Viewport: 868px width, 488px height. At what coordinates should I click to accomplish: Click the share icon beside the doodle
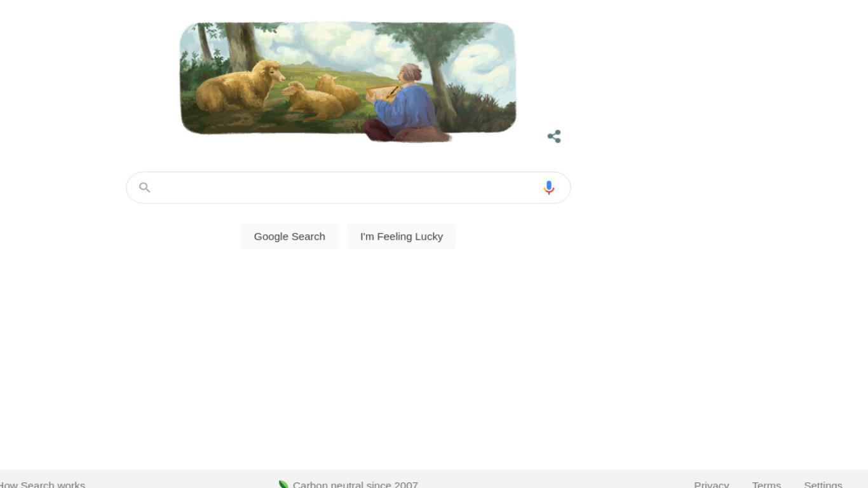(554, 137)
